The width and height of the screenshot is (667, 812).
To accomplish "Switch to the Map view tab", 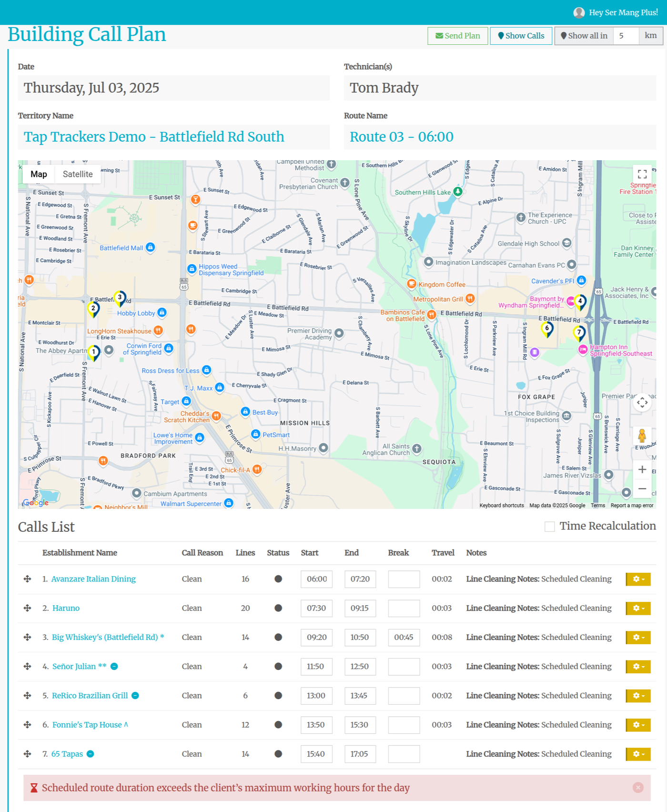I will point(39,174).
